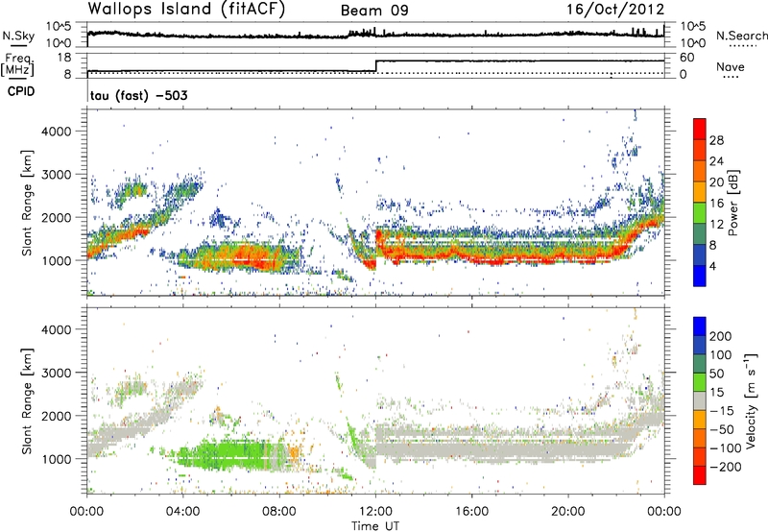Click the 'Wallops Island (fitACF)' title
Screen dimensions: 768x532
pyautogui.click(x=186, y=10)
